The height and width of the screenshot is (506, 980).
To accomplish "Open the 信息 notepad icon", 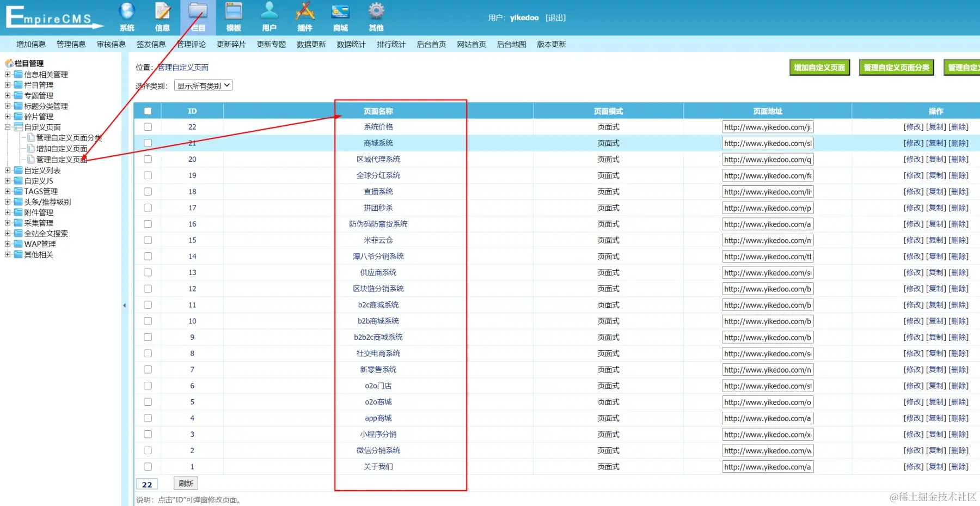I will 162,11.
